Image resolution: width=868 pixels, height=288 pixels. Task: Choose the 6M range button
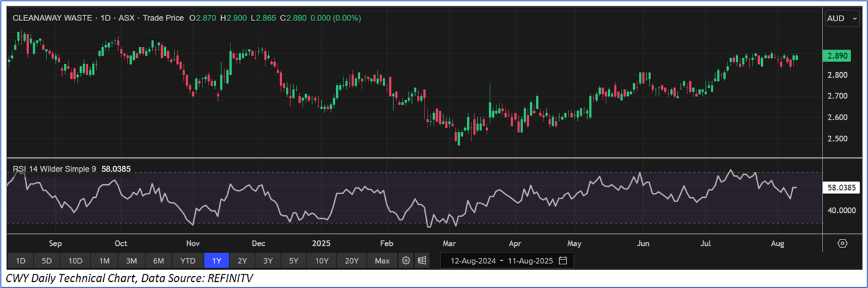158,260
